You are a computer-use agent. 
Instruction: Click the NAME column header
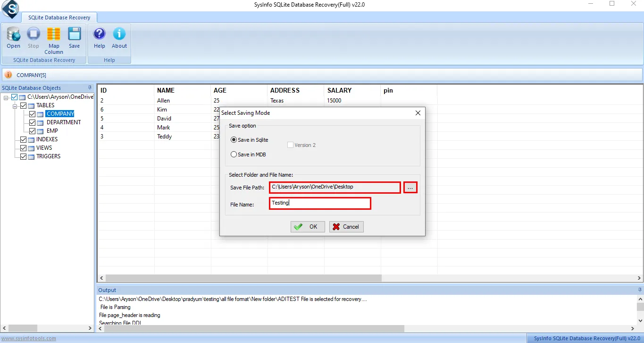[183, 90]
